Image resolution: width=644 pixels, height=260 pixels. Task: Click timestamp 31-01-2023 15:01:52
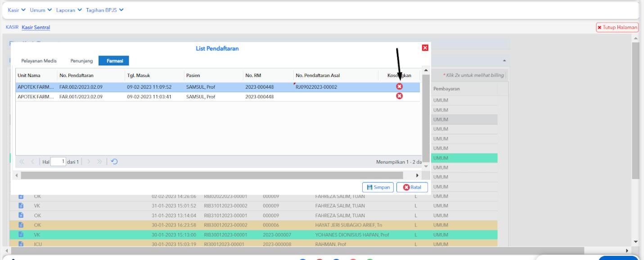pyautogui.click(x=173, y=206)
